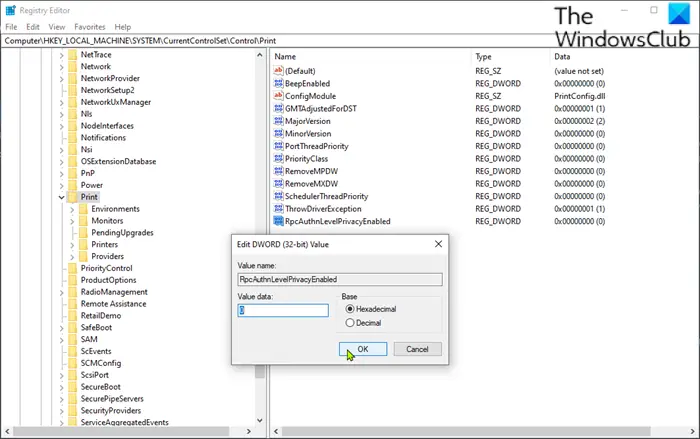
Task: Select the Monitors folder icon
Action: click(x=82, y=220)
